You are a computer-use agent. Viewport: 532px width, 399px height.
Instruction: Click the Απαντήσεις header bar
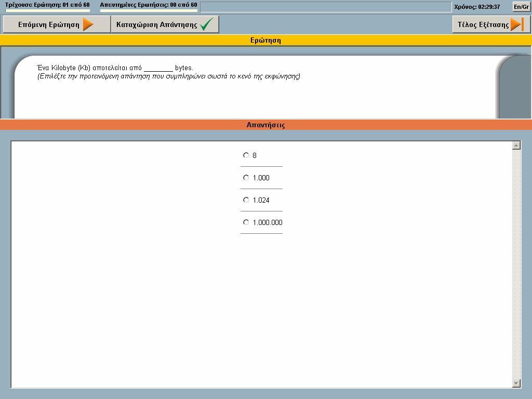coord(266,125)
